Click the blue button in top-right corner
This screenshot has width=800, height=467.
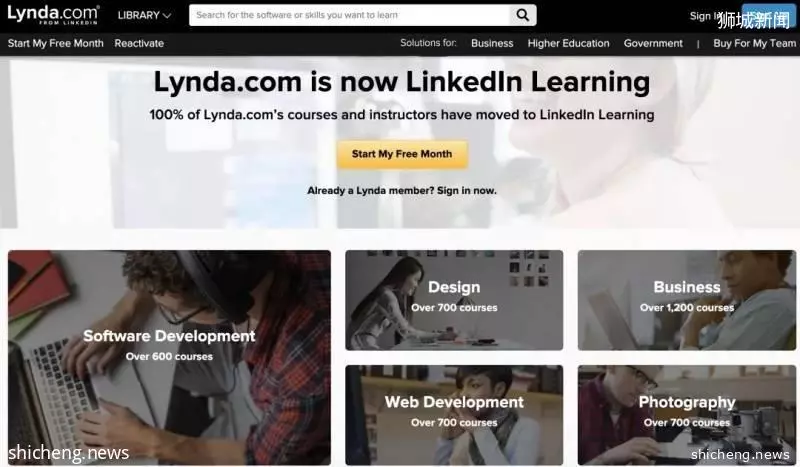[768, 16]
